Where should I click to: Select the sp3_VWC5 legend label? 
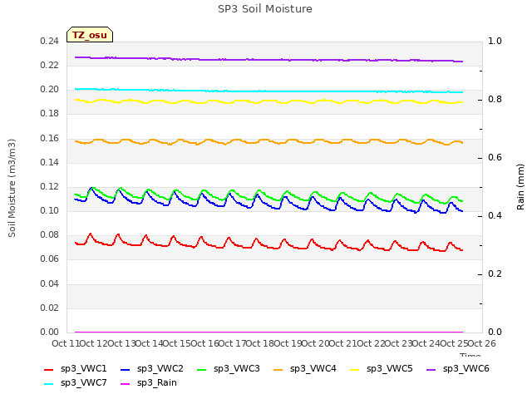pyautogui.click(x=390, y=369)
